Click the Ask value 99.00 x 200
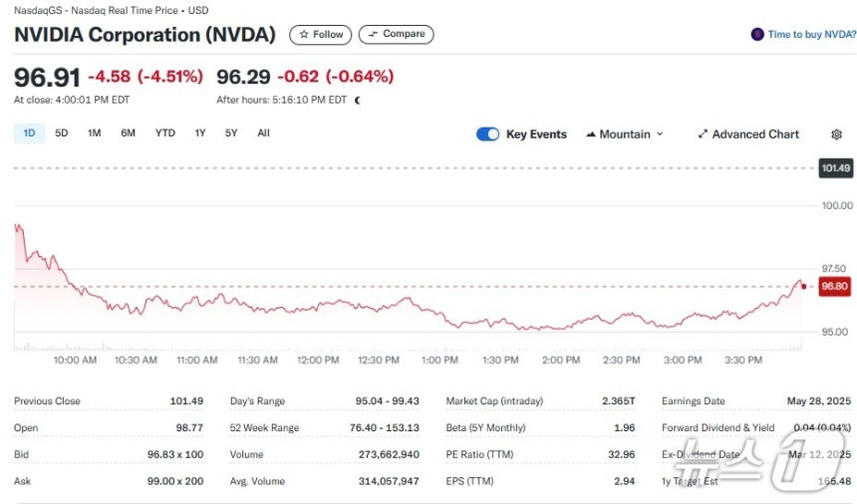Viewport: 857px width, 504px height. coord(175,481)
